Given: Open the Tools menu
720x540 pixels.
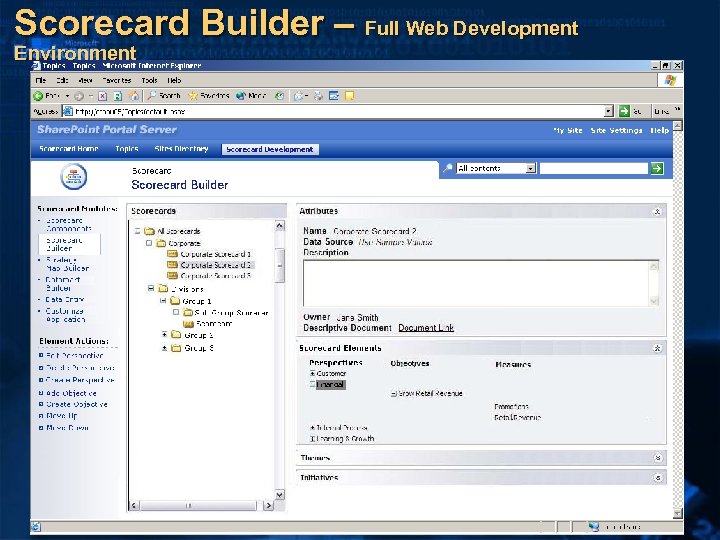Looking at the screenshot, I should click(x=149, y=80).
